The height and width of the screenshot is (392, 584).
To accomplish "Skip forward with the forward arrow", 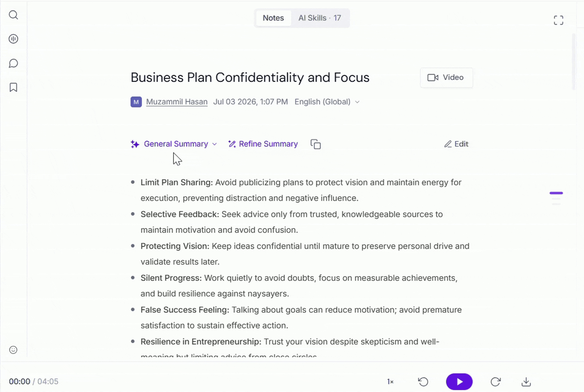I will [495, 382].
